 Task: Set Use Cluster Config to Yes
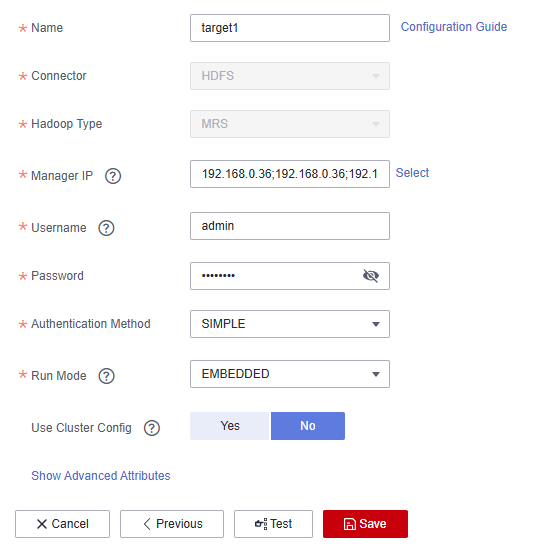pos(230,426)
